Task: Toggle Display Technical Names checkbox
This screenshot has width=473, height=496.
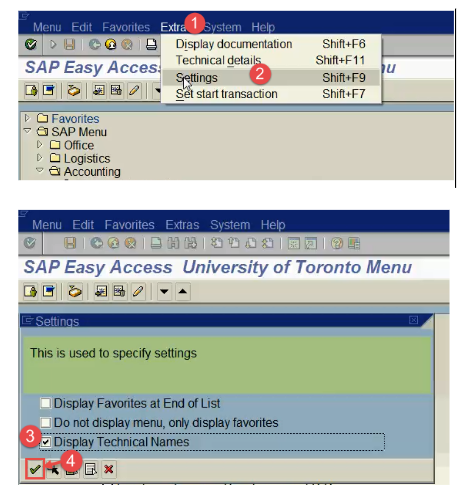Action: click(x=45, y=442)
